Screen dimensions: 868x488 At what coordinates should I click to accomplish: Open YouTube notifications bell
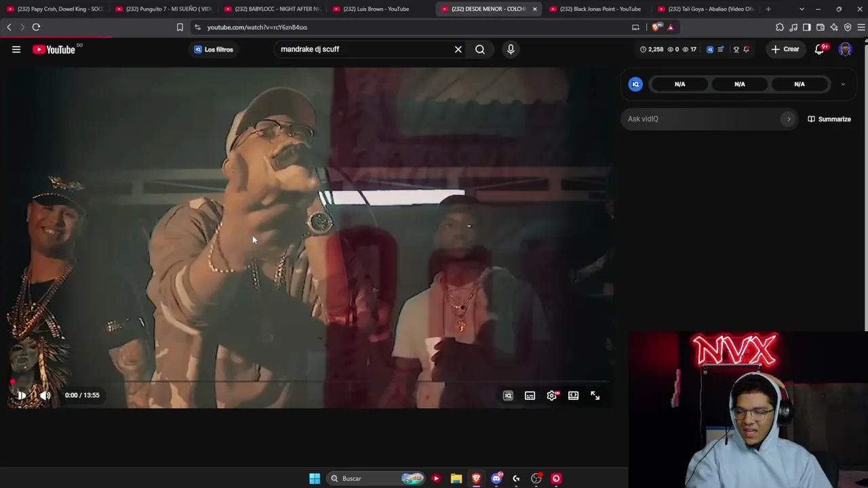[x=819, y=49]
